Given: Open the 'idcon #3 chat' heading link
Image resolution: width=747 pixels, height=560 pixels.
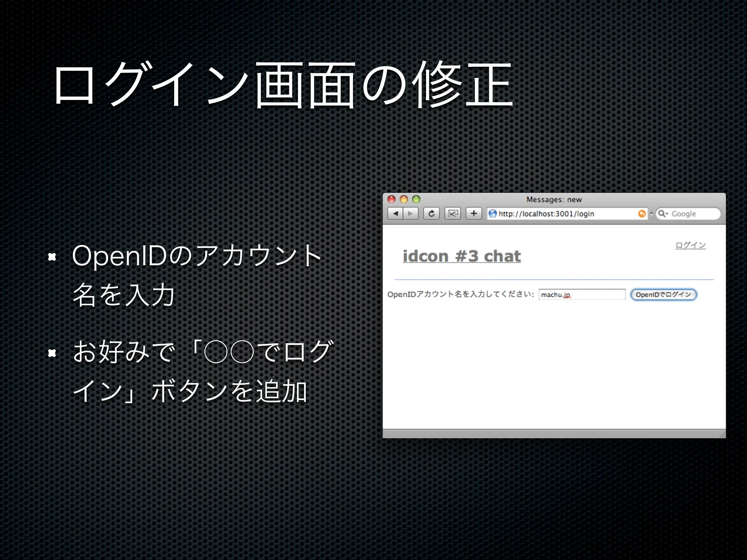Looking at the screenshot, I should pyautogui.click(x=462, y=256).
